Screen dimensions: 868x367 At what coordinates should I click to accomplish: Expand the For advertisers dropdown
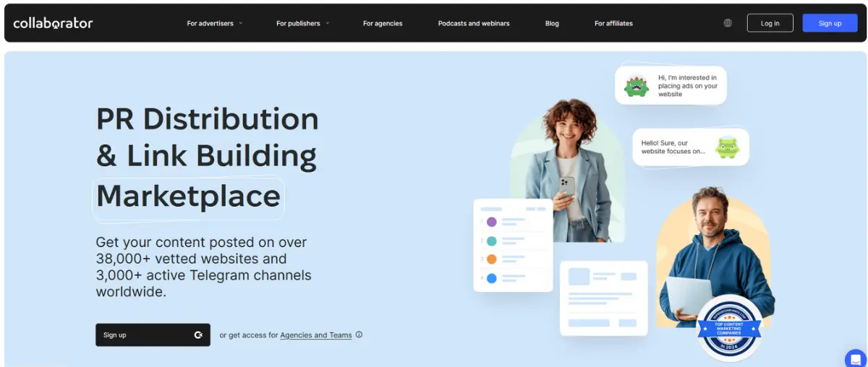(215, 23)
